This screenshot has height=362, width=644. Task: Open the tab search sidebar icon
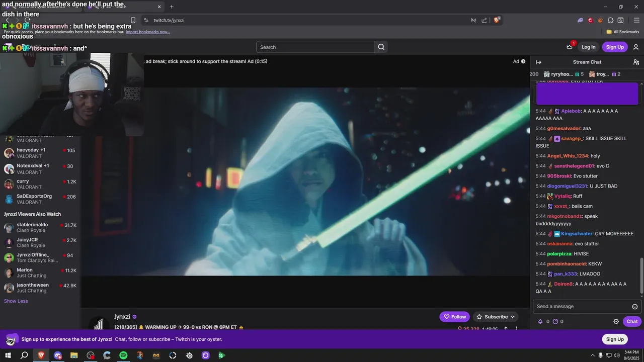[620, 20]
